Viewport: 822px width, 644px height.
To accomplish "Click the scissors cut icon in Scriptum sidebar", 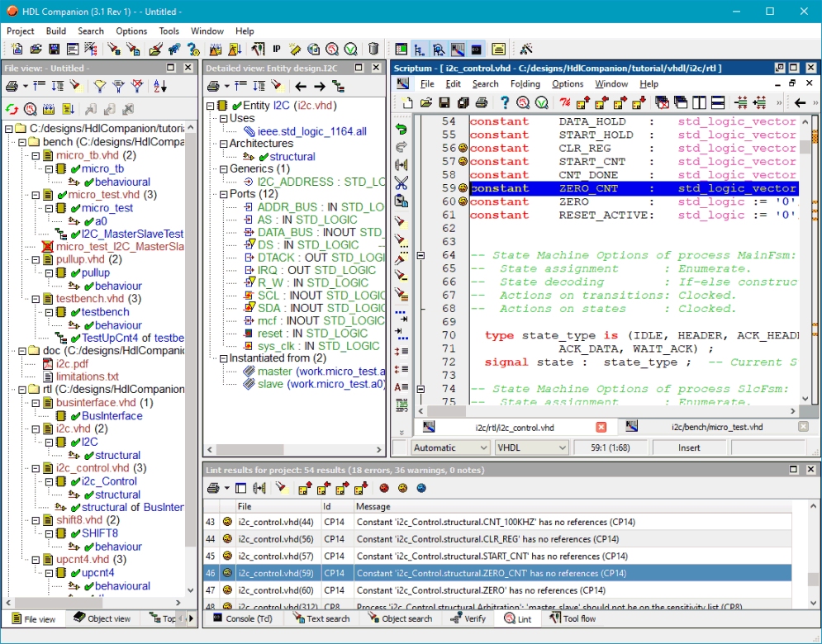I will pos(401,182).
